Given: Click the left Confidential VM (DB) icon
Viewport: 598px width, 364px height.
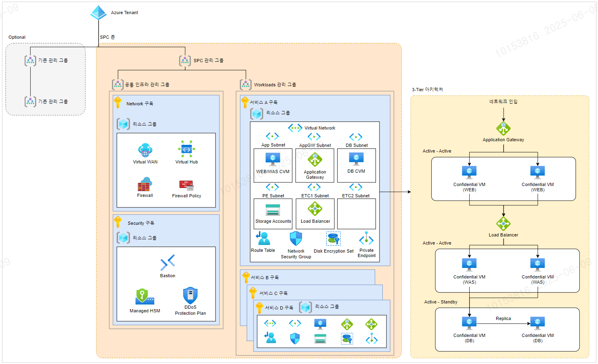Looking at the screenshot, I should tap(469, 324).
